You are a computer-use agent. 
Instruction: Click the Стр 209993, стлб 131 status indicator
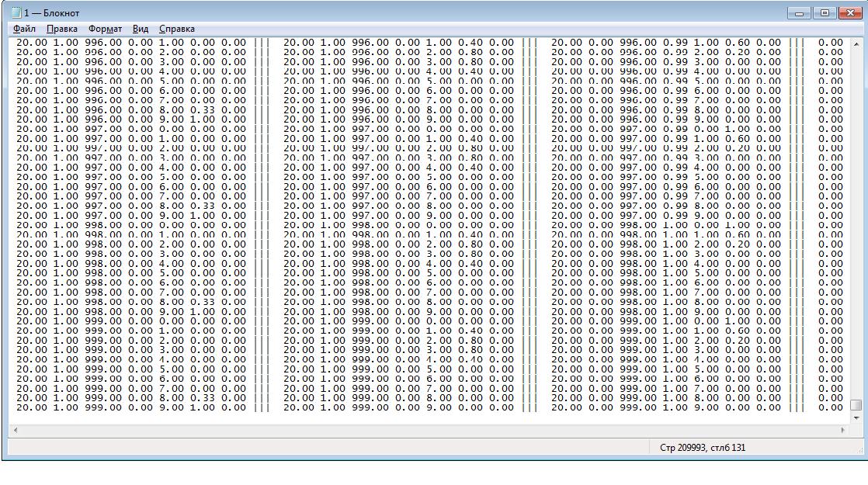[702, 448]
